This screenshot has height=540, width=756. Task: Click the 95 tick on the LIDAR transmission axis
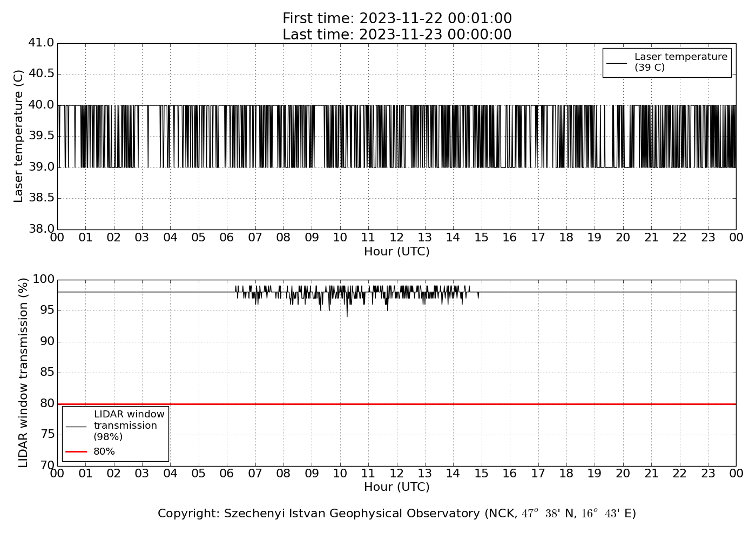coord(47,310)
